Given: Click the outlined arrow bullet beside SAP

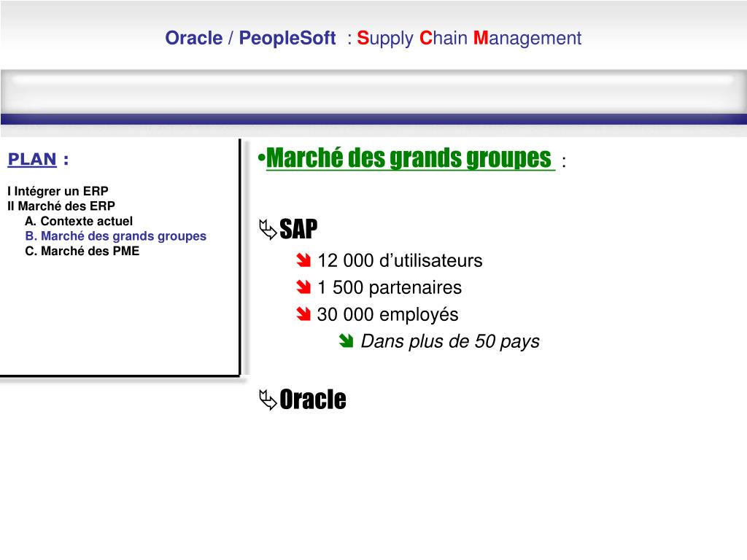Looking at the screenshot, I should [268, 230].
